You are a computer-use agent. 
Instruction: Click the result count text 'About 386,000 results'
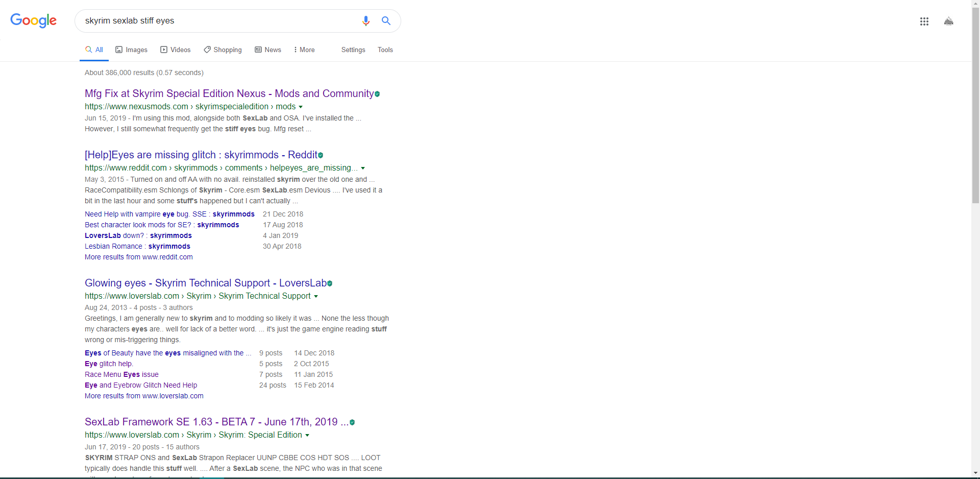coord(119,73)
